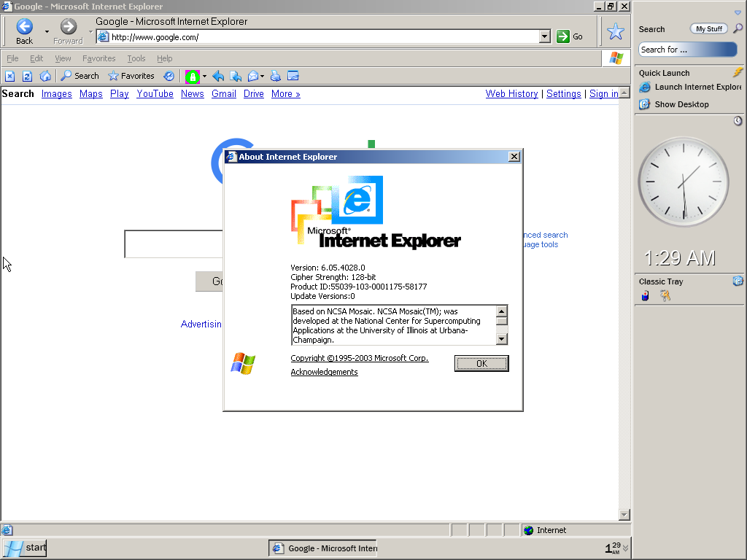747x560 pixels.
Task: Open the Web History link
Action: 511,94
